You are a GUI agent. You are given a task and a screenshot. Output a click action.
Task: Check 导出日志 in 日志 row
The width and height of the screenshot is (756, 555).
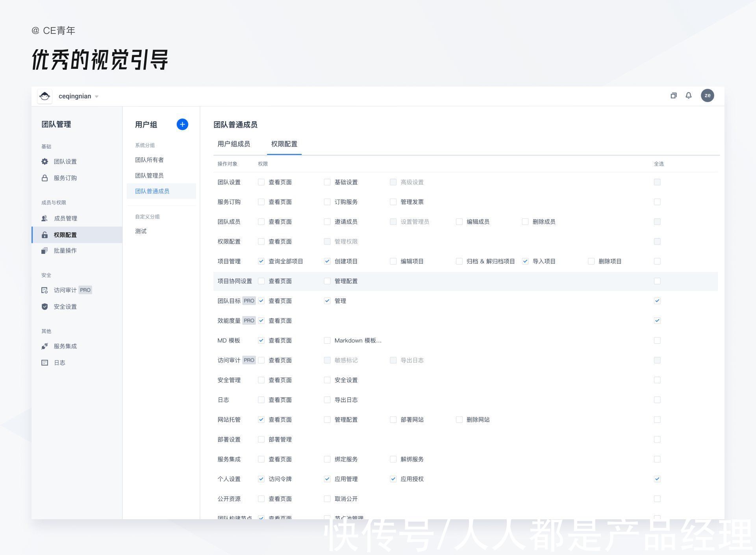click(x=327, y=400)
